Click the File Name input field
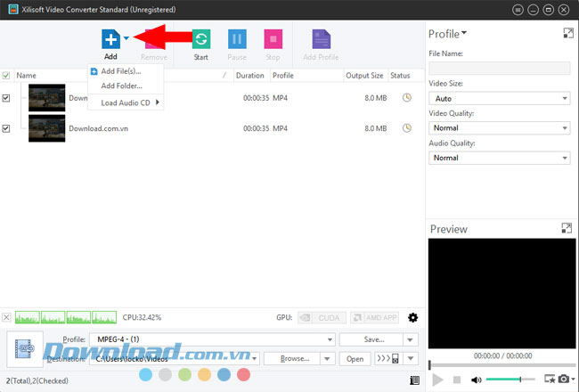The width and height of the screenshot is (579, 392). [x=499, y=68]
